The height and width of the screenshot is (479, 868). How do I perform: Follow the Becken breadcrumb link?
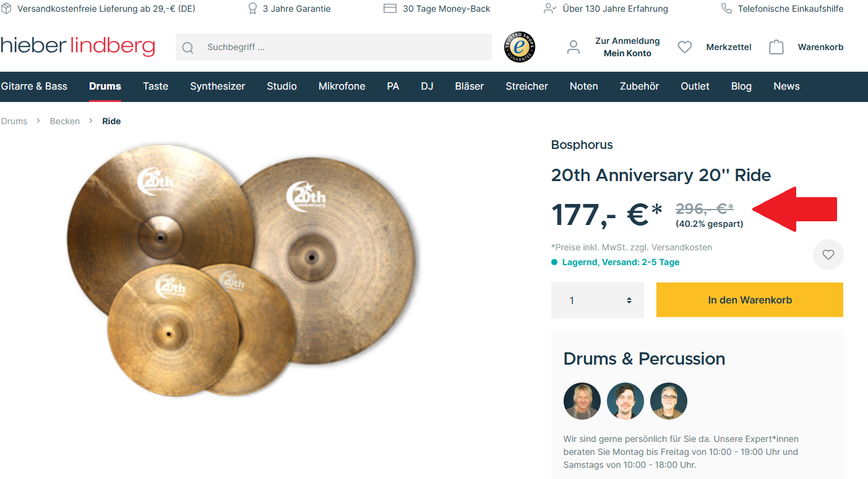[65, 121]
